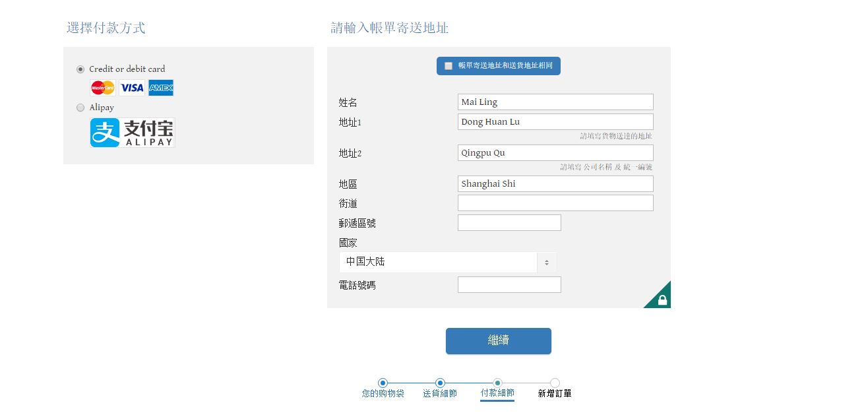The height and width of the screenshot is (415, 868).
Task: Click the 您的购物袋 step circle
Action: point(383,383)
